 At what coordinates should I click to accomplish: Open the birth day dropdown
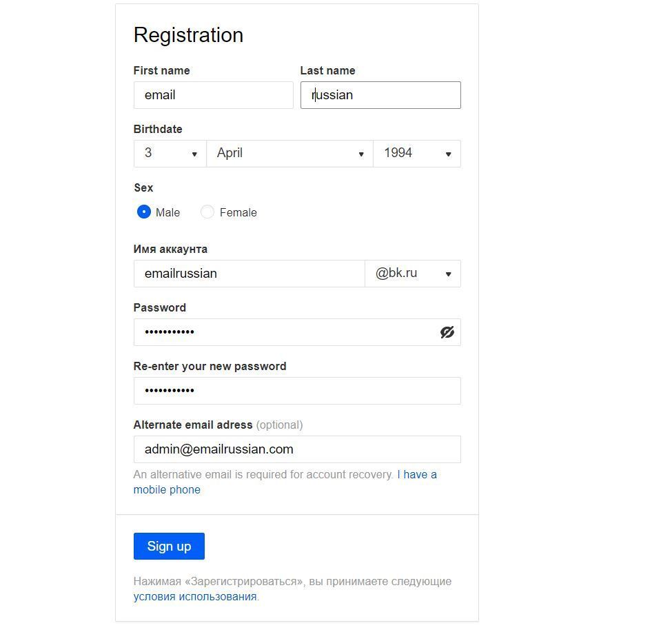point(170,154)
